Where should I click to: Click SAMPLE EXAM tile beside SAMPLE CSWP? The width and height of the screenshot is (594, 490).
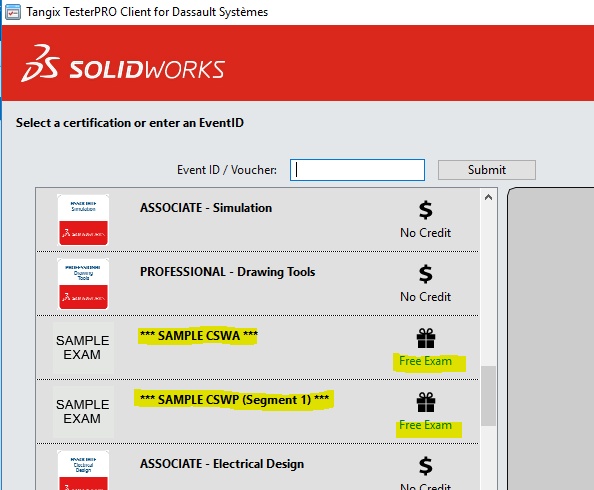(83, 412)
